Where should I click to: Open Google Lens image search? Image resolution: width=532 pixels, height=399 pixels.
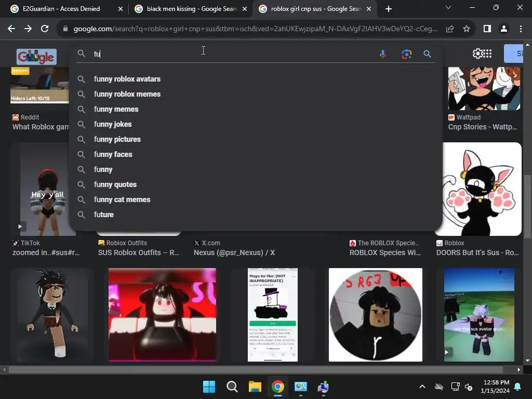click(406, 54)
